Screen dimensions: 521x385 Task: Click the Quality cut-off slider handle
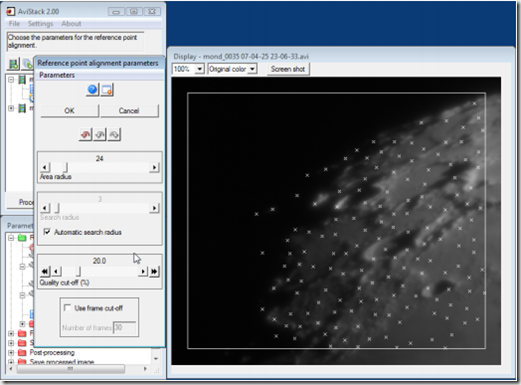coord(78,271)
